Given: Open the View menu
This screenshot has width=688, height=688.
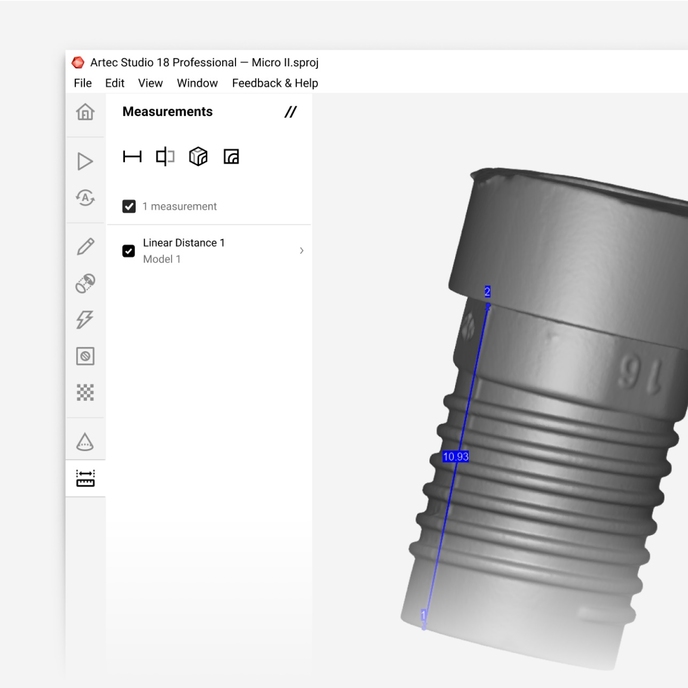Looking at the screenshot, I should point(150,83).
